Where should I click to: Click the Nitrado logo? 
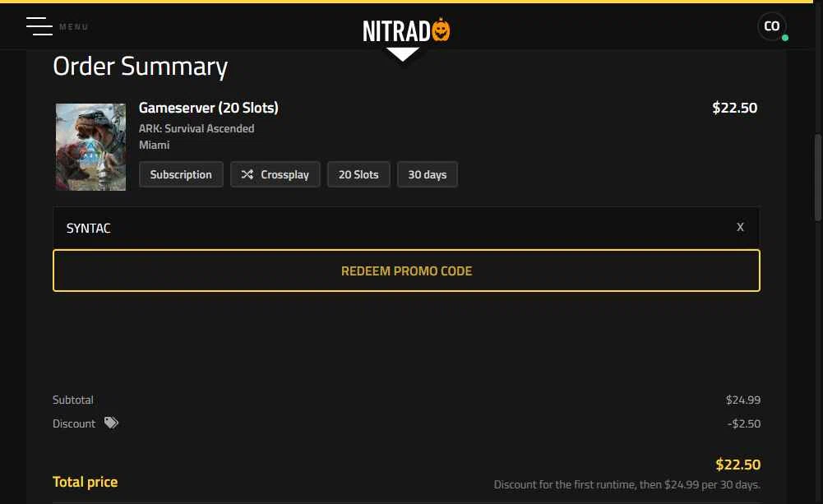coord(406,30)
